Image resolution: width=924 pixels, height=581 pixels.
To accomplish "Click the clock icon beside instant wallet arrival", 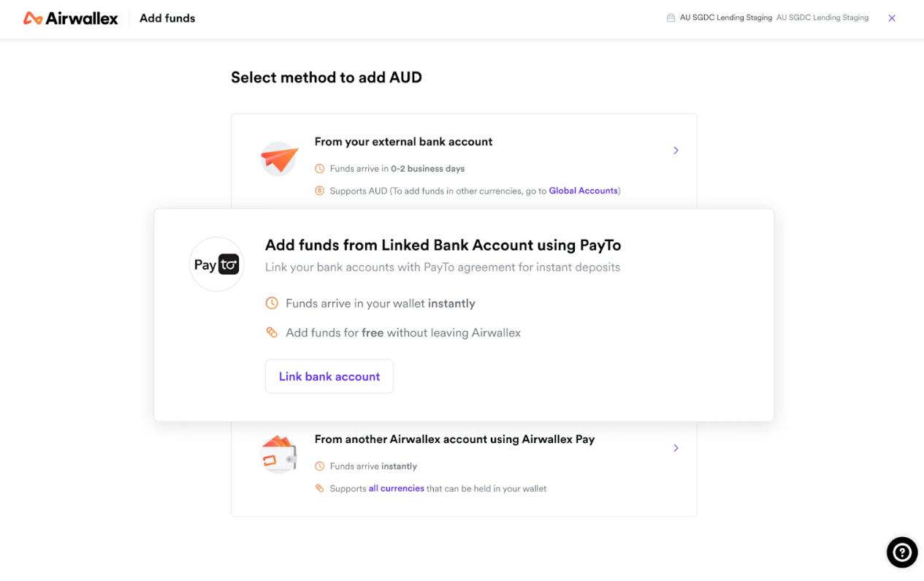I will click(x=272, y=303).
